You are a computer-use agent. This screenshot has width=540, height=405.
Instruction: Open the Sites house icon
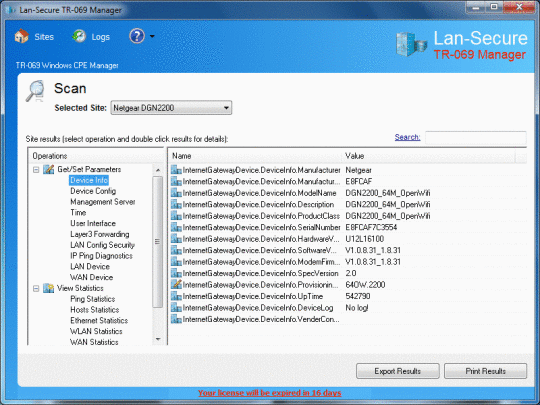tap(21, 36)
